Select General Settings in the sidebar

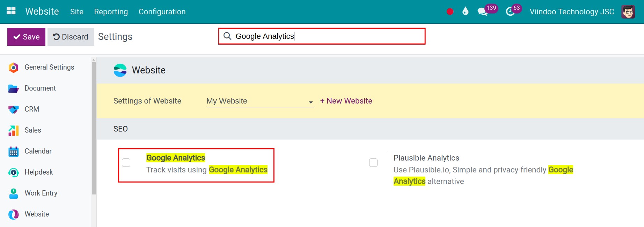[49, 67]
